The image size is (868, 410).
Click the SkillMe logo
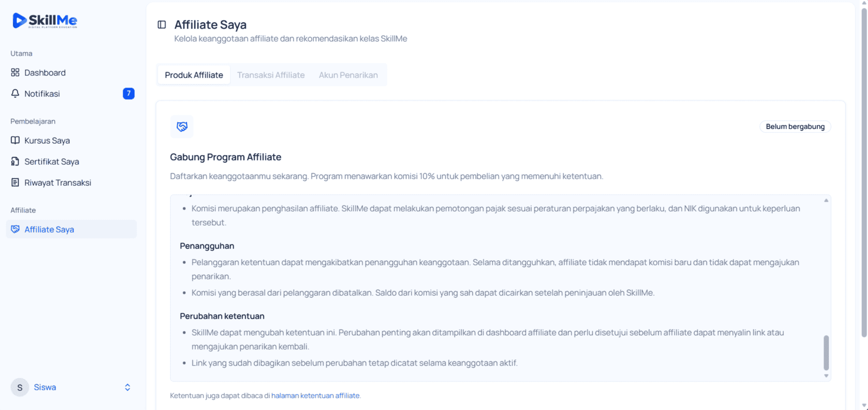pyautogui.click(x=45, y=21)
